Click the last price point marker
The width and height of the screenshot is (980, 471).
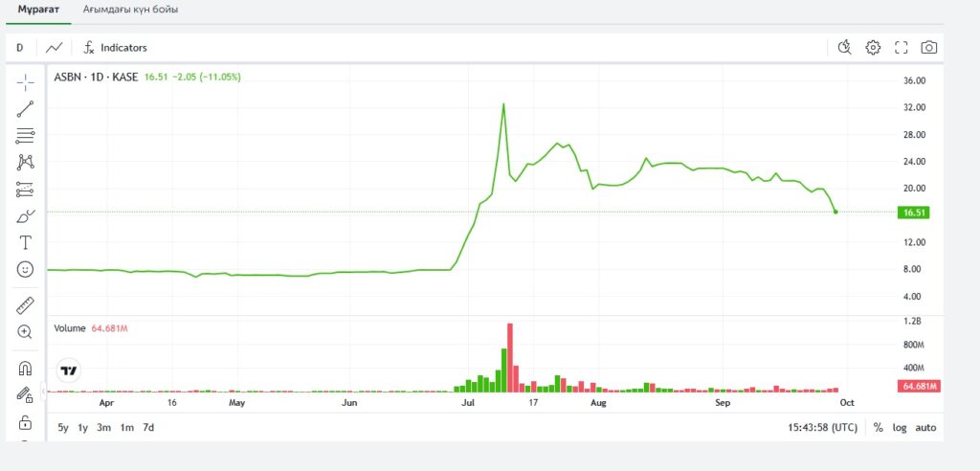point(835,212)
